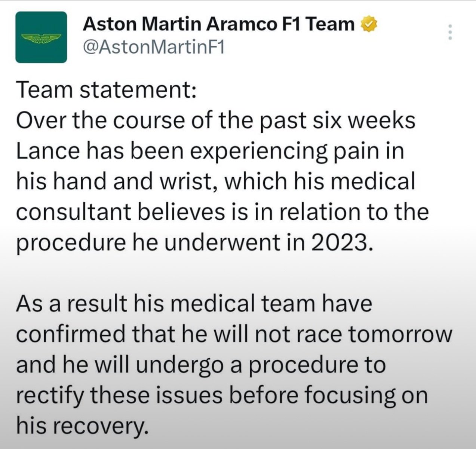This screenshot has height=449, width=476.
Task: Click the line starting "rectify these issues"
Action: click(x=222, y=395)
